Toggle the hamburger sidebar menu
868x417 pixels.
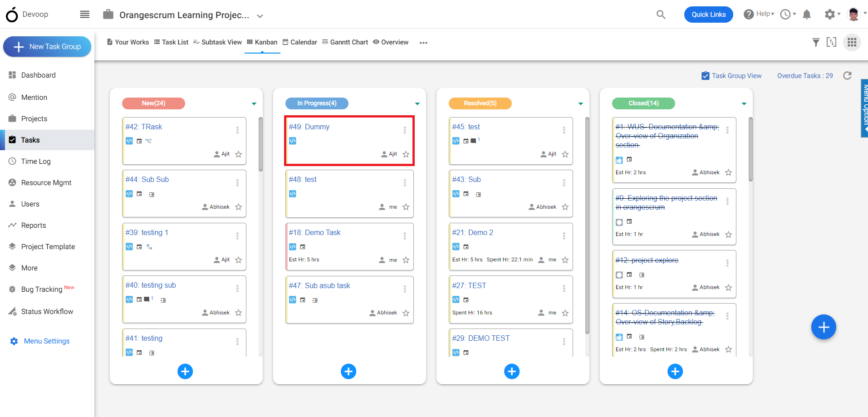click(x=85, y=15)
